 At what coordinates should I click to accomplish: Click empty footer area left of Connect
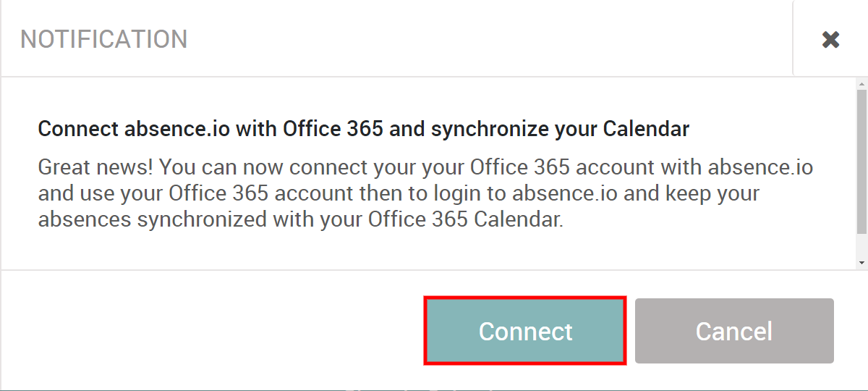point(217,331)
